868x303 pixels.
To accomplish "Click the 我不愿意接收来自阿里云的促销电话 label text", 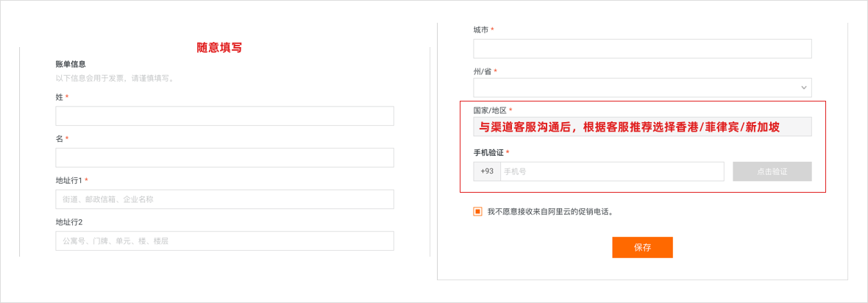I will tap(549, 212).
